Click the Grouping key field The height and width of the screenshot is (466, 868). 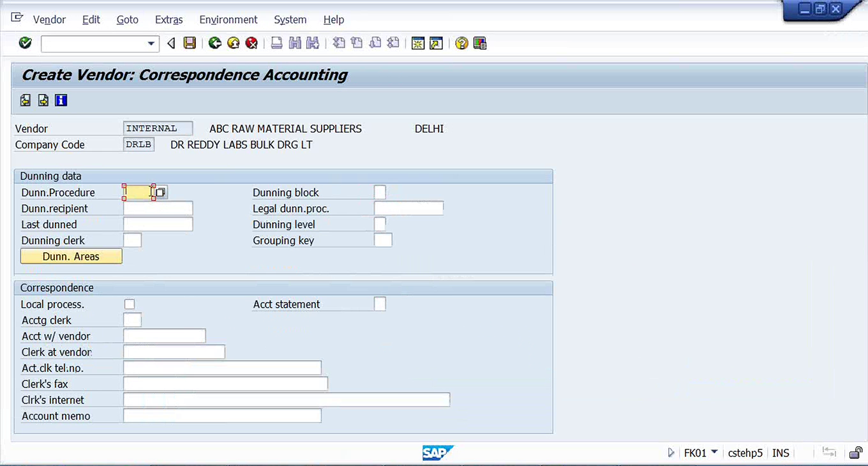click(383, 240)
